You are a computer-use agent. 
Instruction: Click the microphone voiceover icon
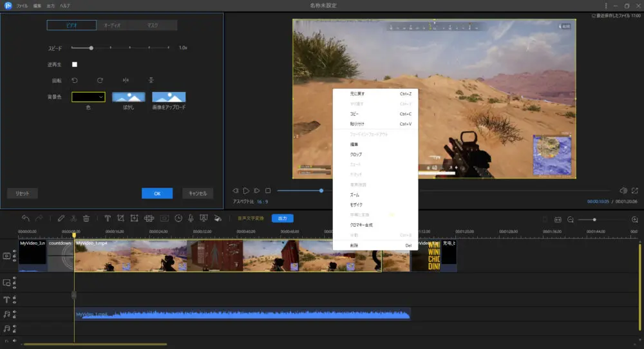click(x=191, y=218)
